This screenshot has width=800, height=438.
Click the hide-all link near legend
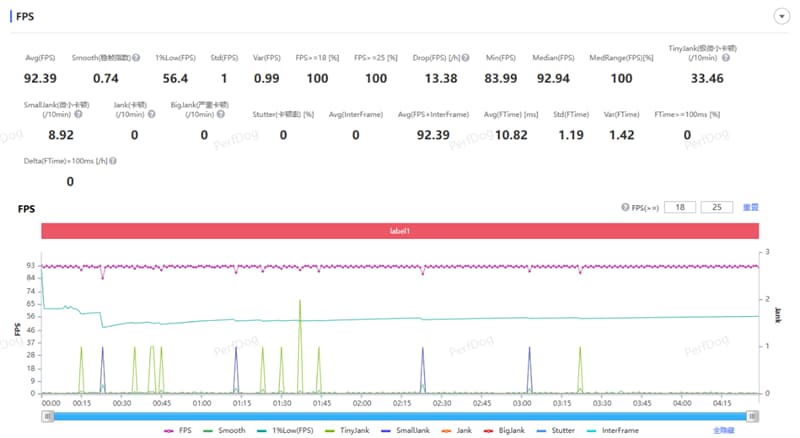[x=723, y=430]
